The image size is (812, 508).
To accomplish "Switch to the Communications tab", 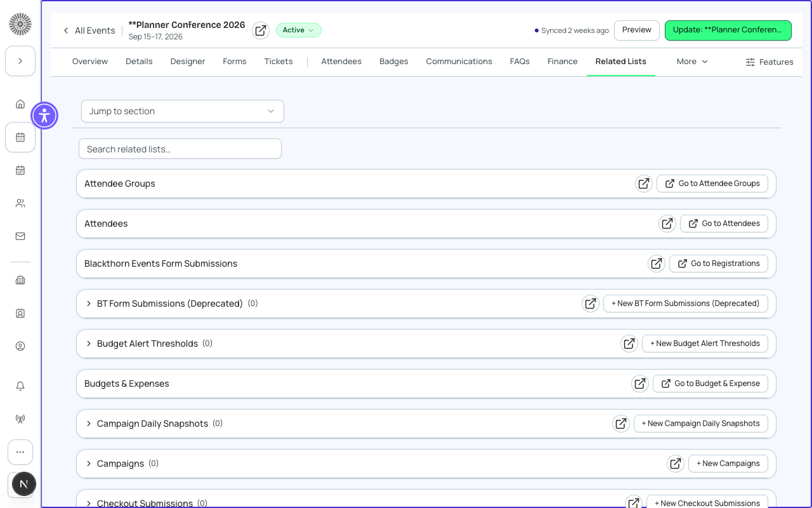I will pos(459,62).
